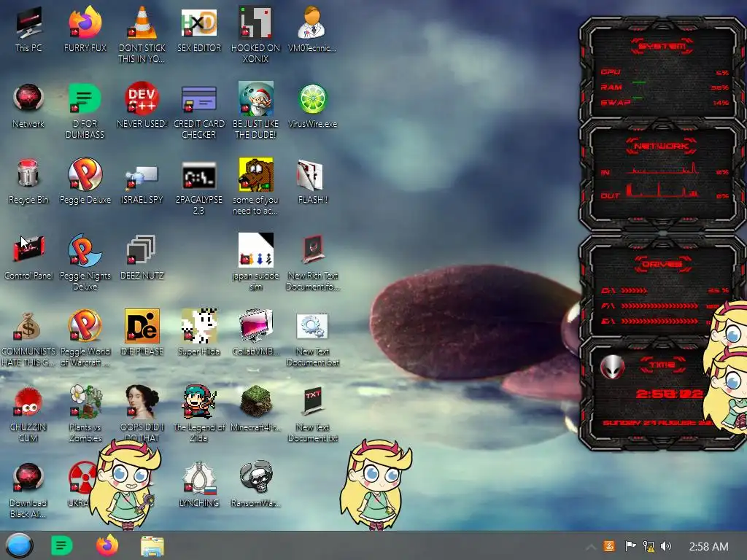Select the HxD hex editor shortcut
This screenshot has width=747, height=560.
[x=198, y=29]
